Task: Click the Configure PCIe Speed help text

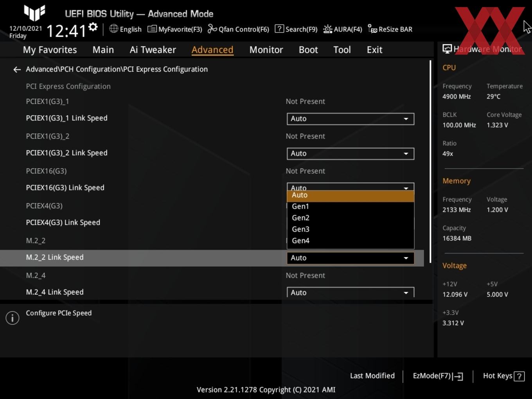Action: (x=59, y=313)
